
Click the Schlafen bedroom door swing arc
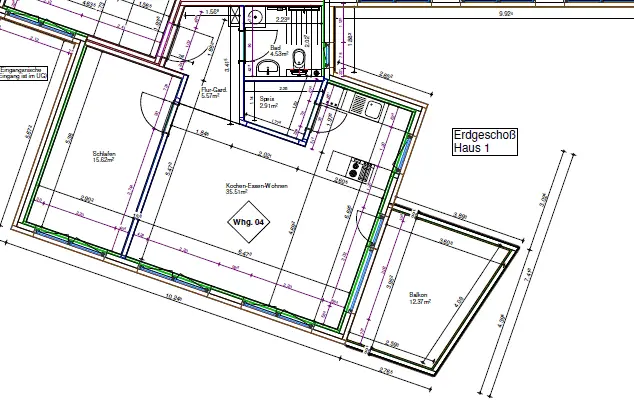coord(145,104)
